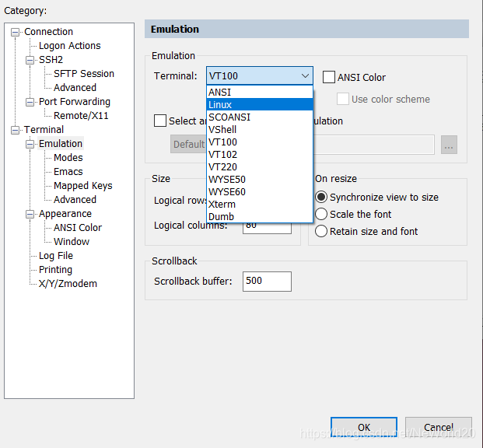The width and height of the screenshot is (483, 448).
Task: Open Remote/X11 settings
Action: point(81,116)
